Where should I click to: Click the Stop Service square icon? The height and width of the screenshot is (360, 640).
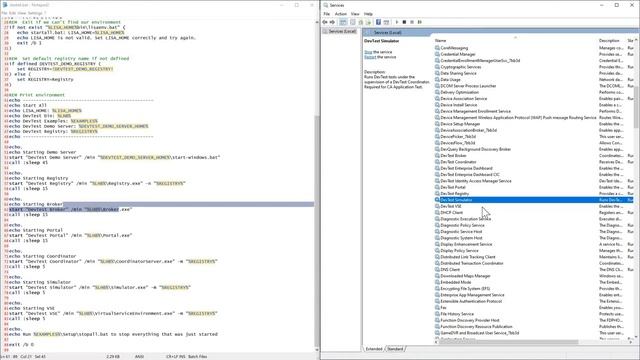[404, 22]
